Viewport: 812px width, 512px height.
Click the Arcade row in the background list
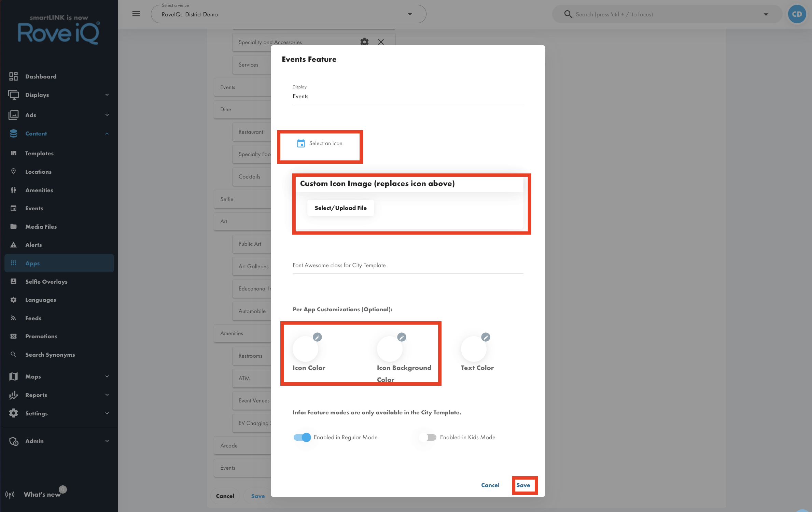[x=242, y=445]
